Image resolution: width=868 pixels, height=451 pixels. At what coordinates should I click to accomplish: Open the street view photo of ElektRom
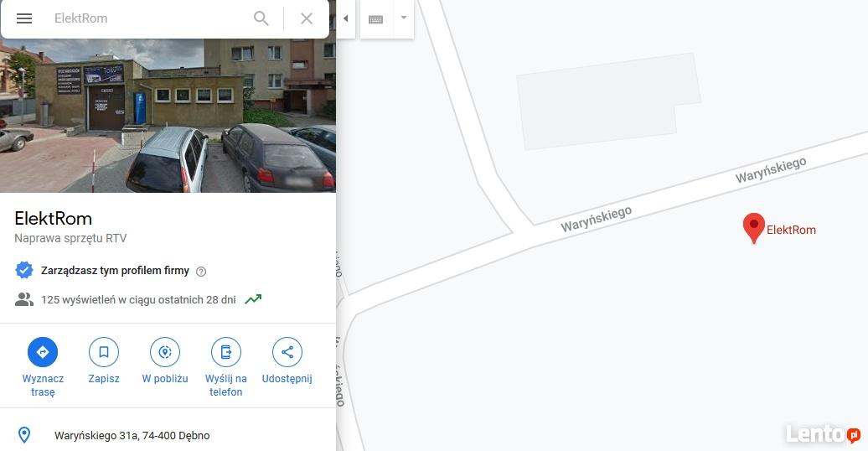point(168,116)
